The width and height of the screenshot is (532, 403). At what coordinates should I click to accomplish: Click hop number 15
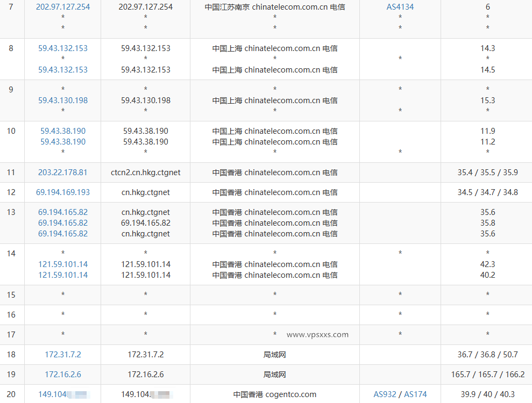(11, 295)
